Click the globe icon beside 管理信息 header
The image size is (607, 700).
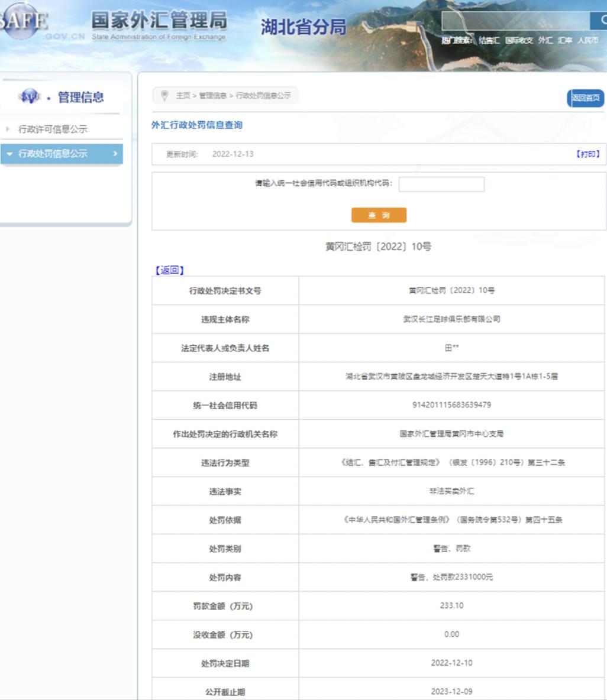[x=28, y=96]
